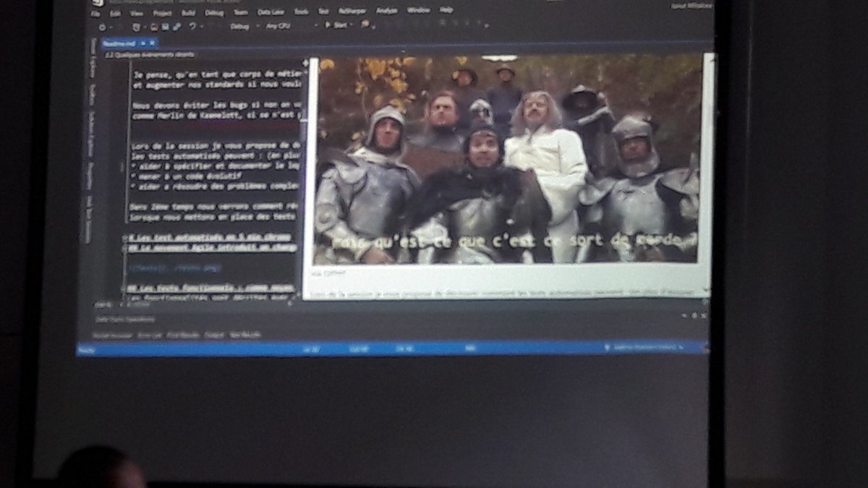The width and height of the screenshot is (868, 488).
Task: Close the Readme.md tab
Action: pos(152,43)
